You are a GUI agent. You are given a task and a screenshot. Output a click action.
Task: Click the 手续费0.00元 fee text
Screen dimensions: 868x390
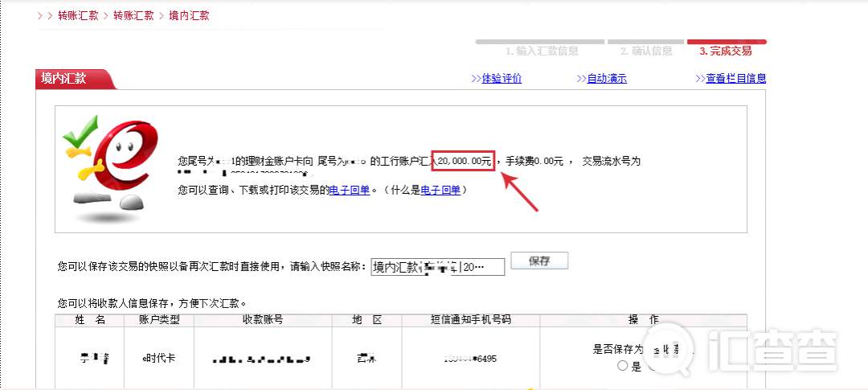[x=534, y=161]
